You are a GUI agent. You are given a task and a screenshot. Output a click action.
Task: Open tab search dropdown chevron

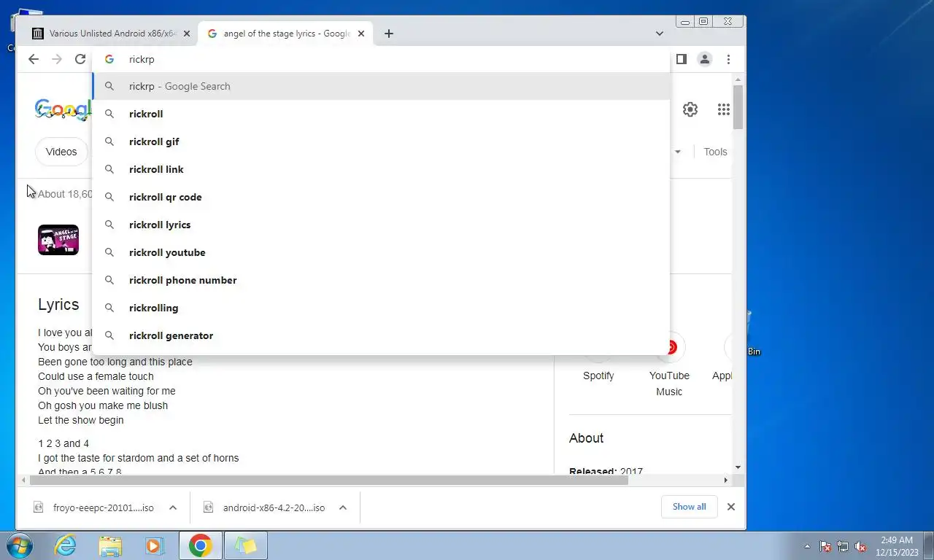click(x=660, y=34)
